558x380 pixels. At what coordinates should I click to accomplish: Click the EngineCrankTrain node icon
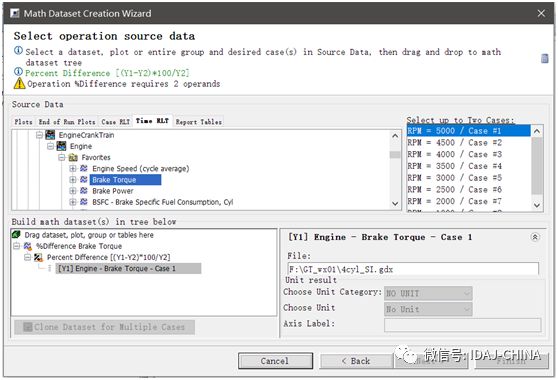coord(50,135)
